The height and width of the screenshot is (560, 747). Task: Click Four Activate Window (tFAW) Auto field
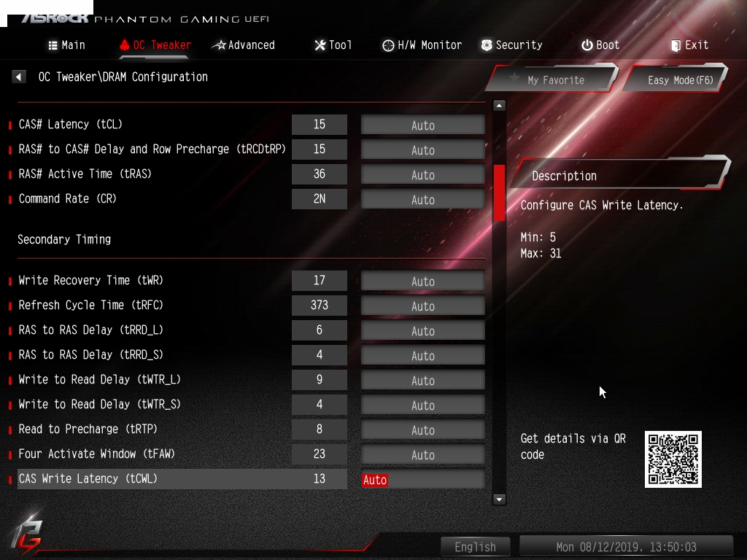pos(423,454)
